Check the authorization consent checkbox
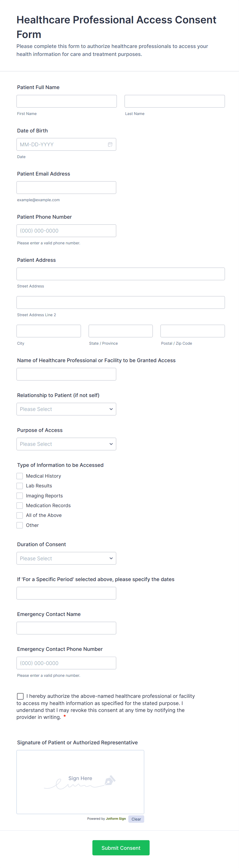Viewport: 239px width, 868px height. 21,696
